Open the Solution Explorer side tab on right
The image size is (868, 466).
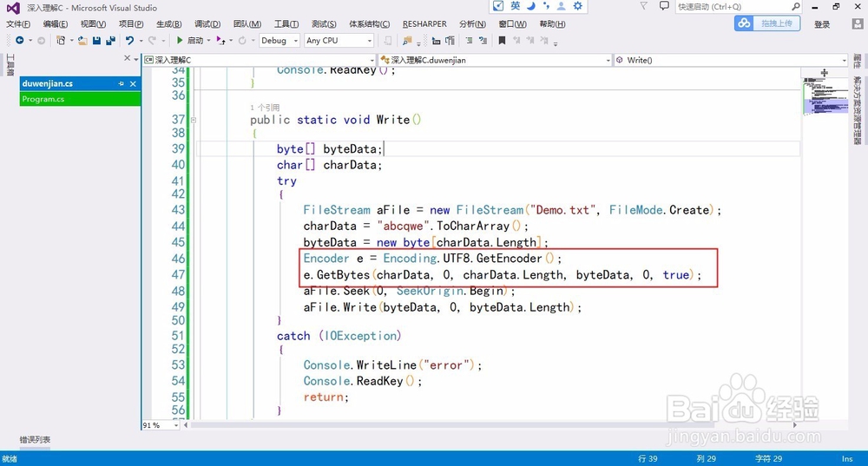(x=858, y=111)
